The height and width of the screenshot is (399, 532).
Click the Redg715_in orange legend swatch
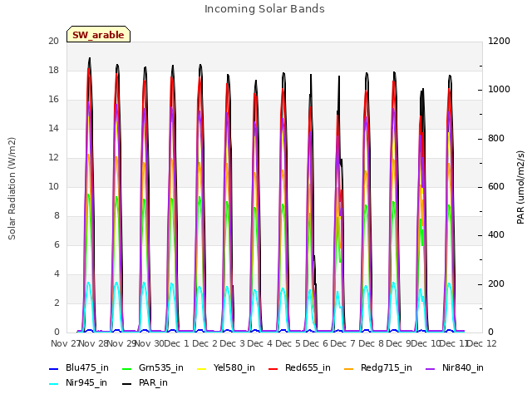pos(349,369)
